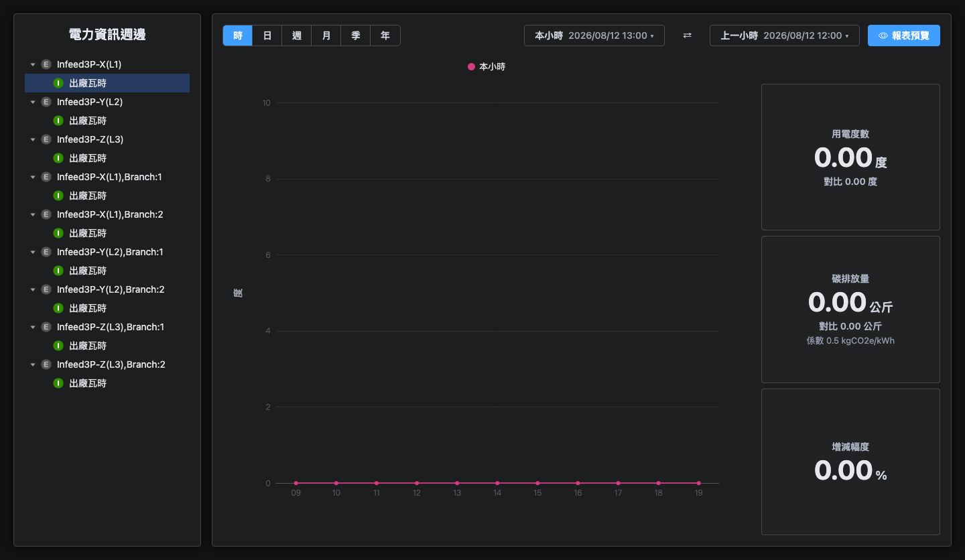Click the swap arrows icon between hour selectors
The image size is (965, 560).
click(x=687, y=36)
